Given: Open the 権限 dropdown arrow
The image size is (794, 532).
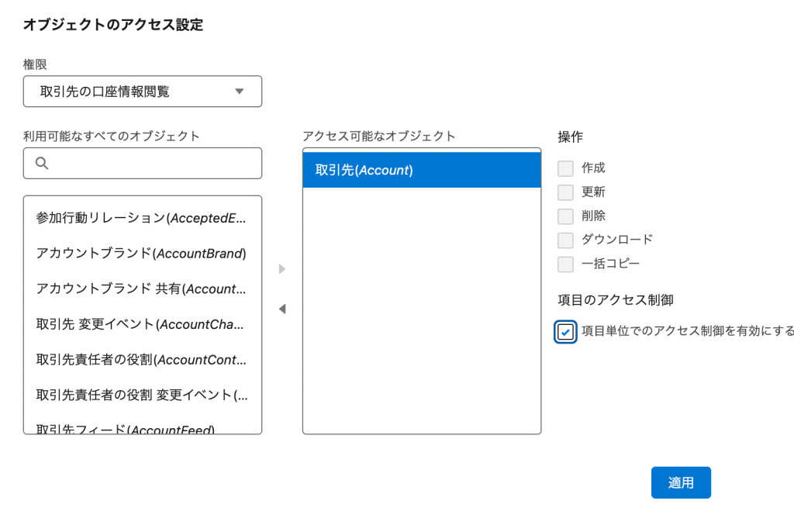Looking at the screenshot, I should [x=240, y=92].
